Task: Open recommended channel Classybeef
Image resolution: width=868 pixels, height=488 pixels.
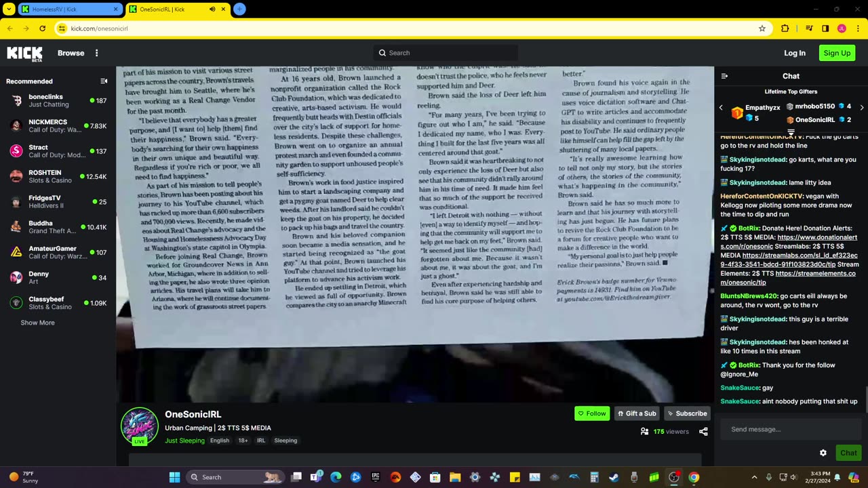Action: pos(58,303)
